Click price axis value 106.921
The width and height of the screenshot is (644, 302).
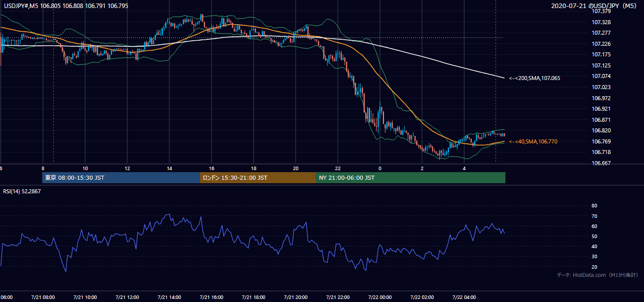point(601,109)
